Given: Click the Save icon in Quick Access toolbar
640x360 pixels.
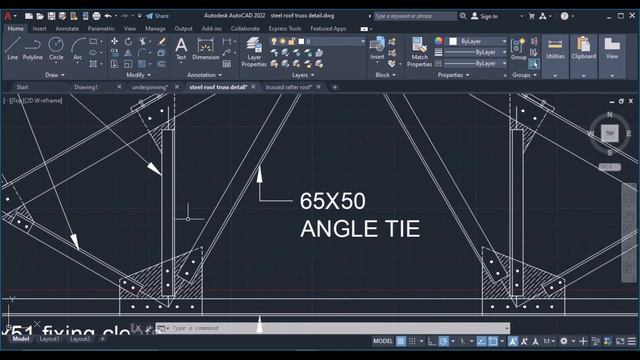Looking at the screenshot, I should point(51,16).
